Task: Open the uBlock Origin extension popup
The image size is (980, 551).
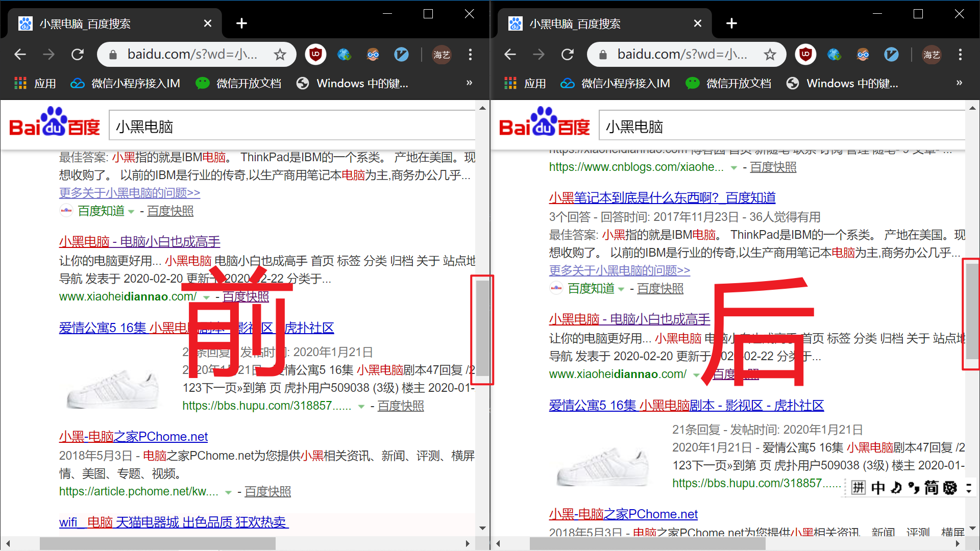Action: tap(315, 55)
